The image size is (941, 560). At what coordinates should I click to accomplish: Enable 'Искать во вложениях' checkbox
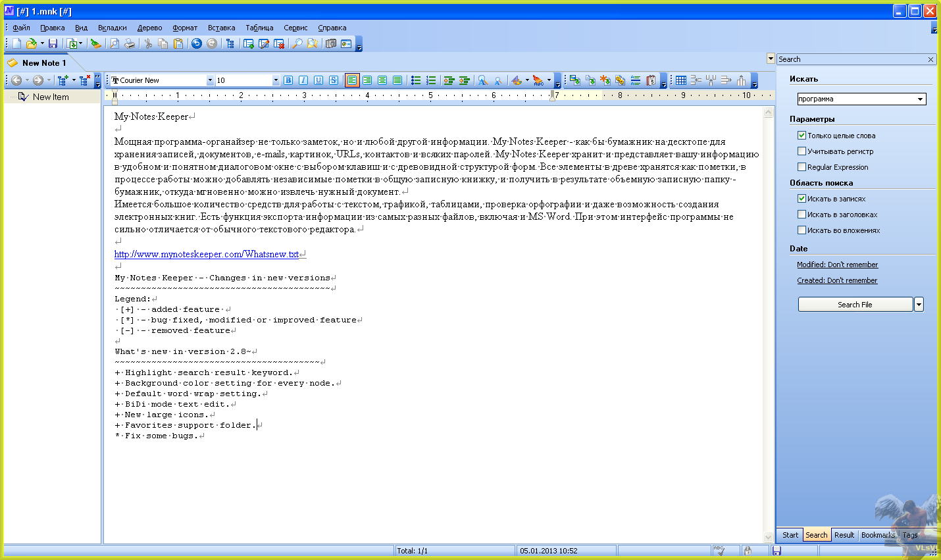coord(801,230)
